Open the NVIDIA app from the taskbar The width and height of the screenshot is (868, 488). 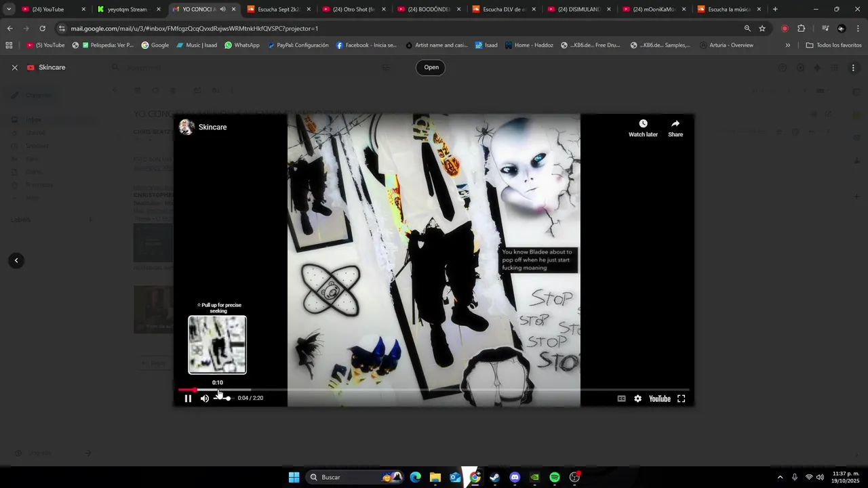pos(534,477)
